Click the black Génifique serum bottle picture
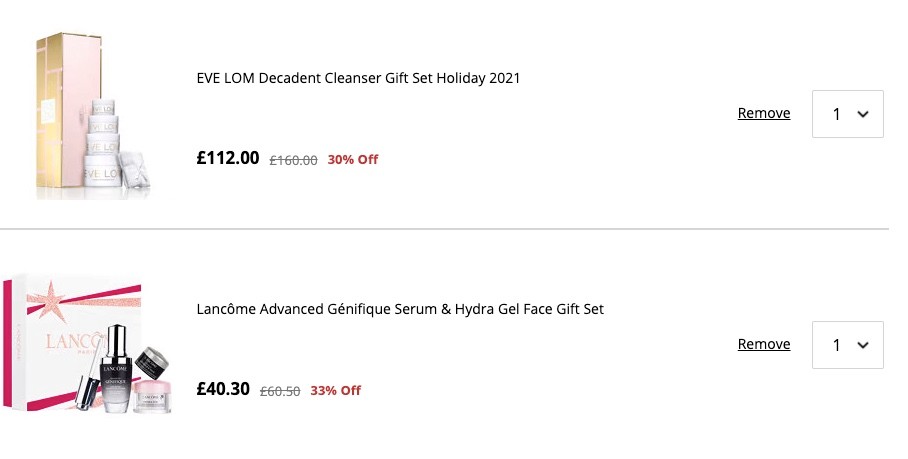908x459 pixels. pyautogui.click(x=116, y=368)
